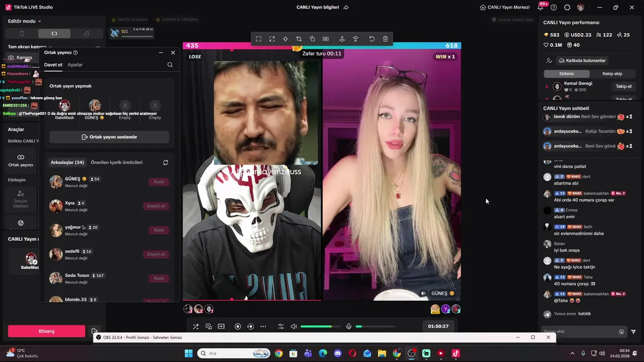Click the Kamera source item
Screen dimensions: 644x362
click(20, 57)
